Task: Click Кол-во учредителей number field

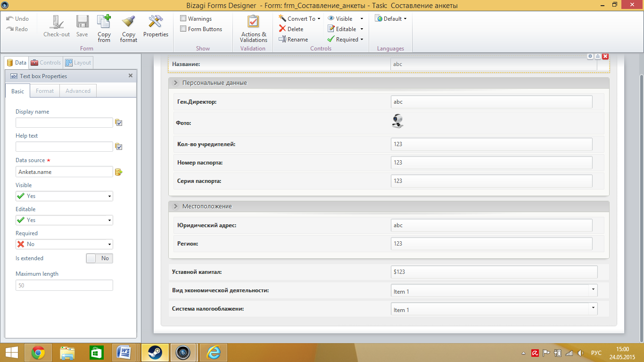Action: [491, 144]
